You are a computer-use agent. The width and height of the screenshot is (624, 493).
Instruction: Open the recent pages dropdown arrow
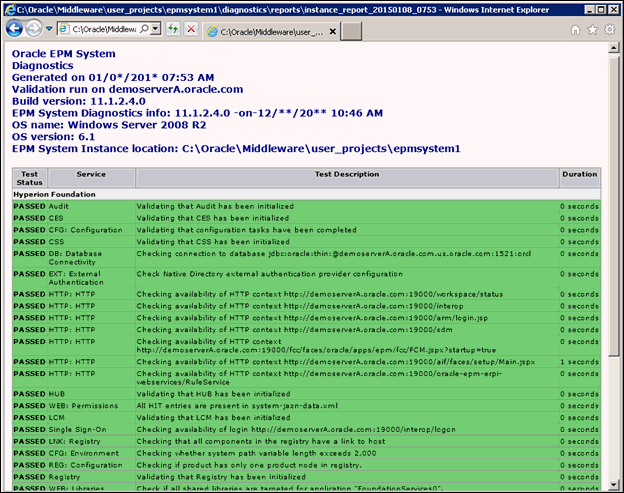point(49,29)
